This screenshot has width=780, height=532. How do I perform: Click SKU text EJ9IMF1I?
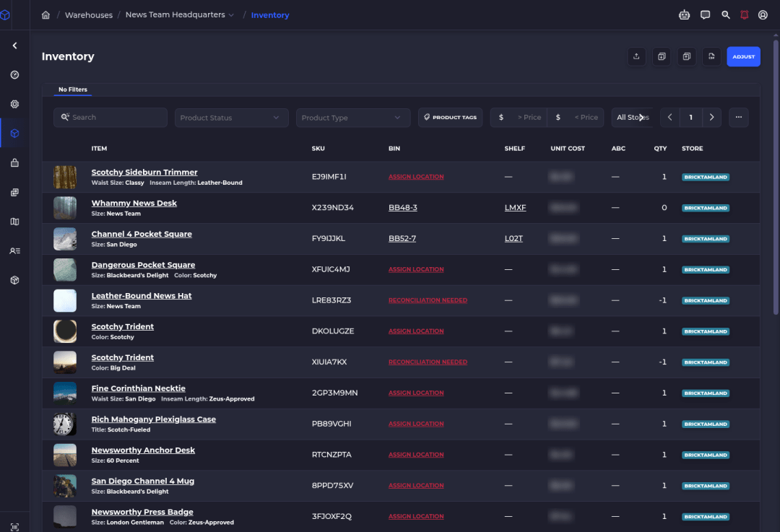click(329, 177)
